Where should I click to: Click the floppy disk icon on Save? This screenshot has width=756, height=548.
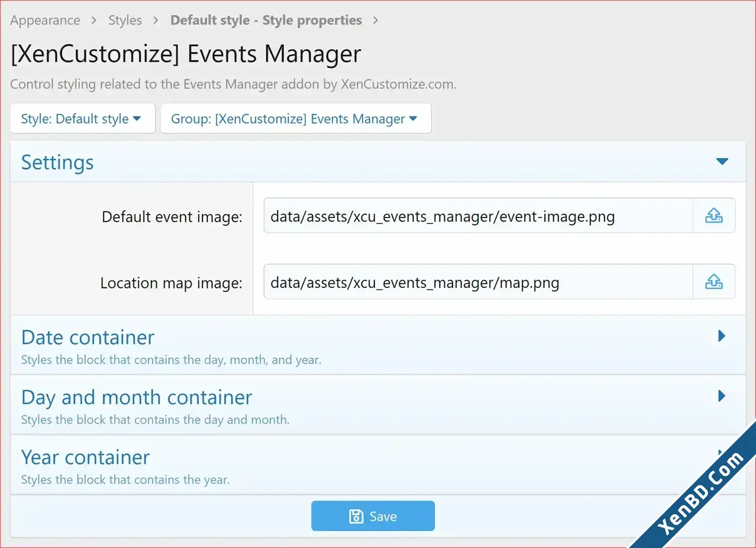pyautogui.click(x=356, y=516)
